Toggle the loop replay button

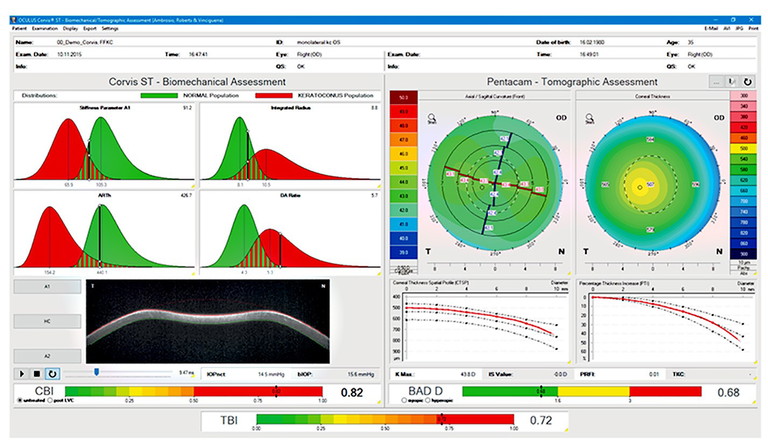[54, 372]
